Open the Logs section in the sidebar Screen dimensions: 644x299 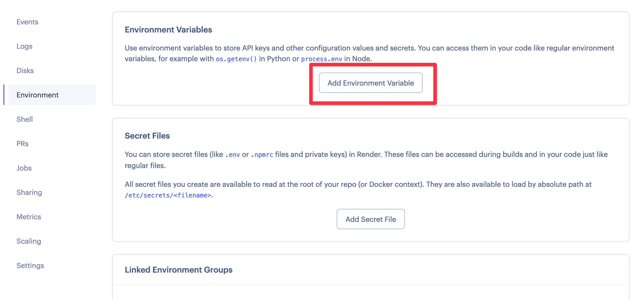point(24,46)
